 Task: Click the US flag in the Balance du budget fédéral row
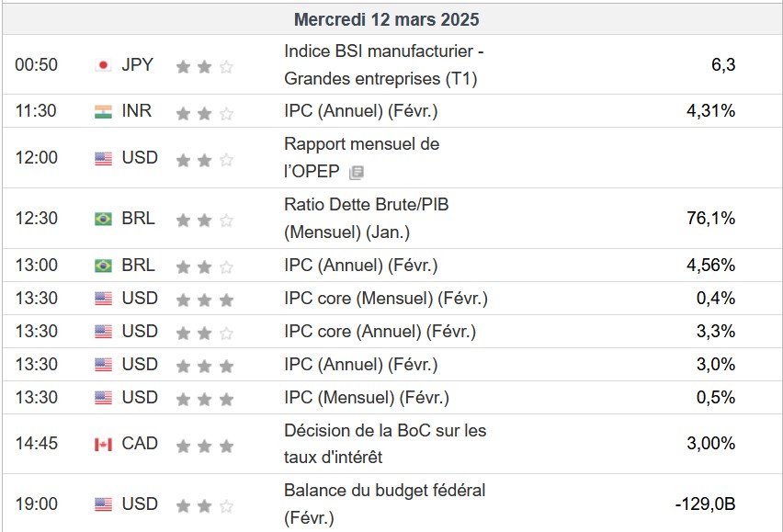coord(103,504)
